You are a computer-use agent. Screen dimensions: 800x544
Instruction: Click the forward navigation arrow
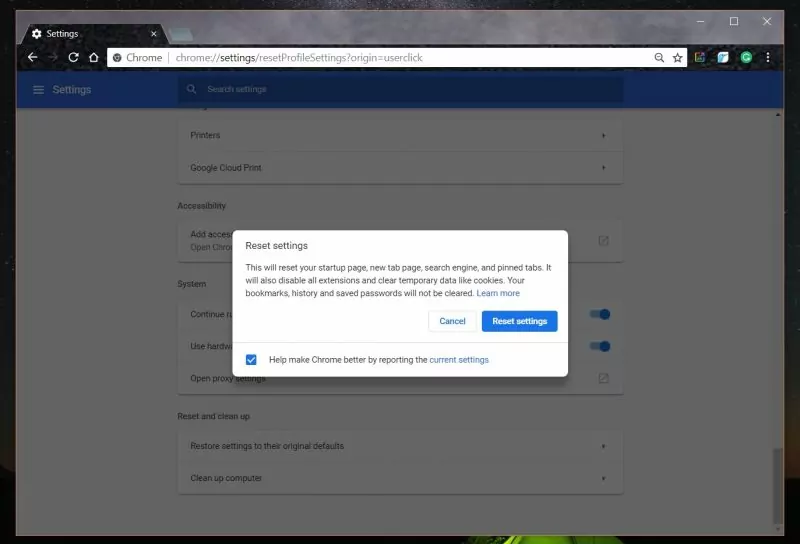click(53, 57)
